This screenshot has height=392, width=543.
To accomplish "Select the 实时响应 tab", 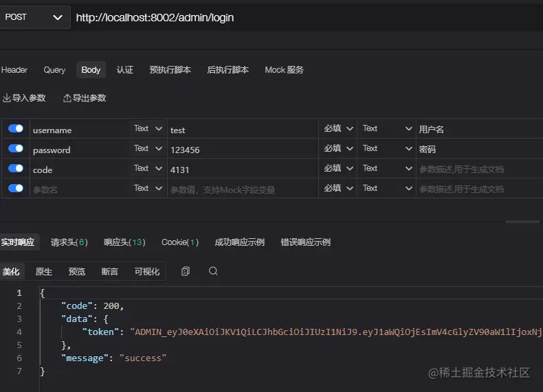I will [18, 242].
